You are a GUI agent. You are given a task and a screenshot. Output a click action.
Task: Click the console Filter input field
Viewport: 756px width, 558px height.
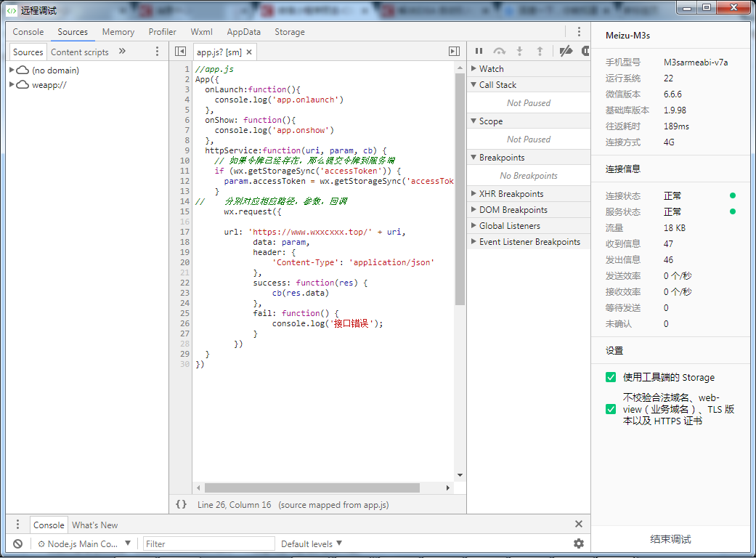point(208,544)
